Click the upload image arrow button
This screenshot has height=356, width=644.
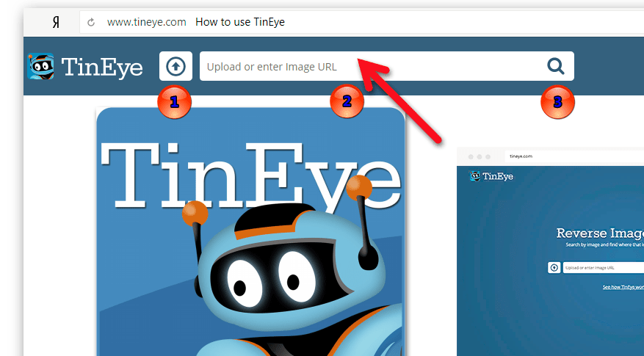click(x=176, y=67)
